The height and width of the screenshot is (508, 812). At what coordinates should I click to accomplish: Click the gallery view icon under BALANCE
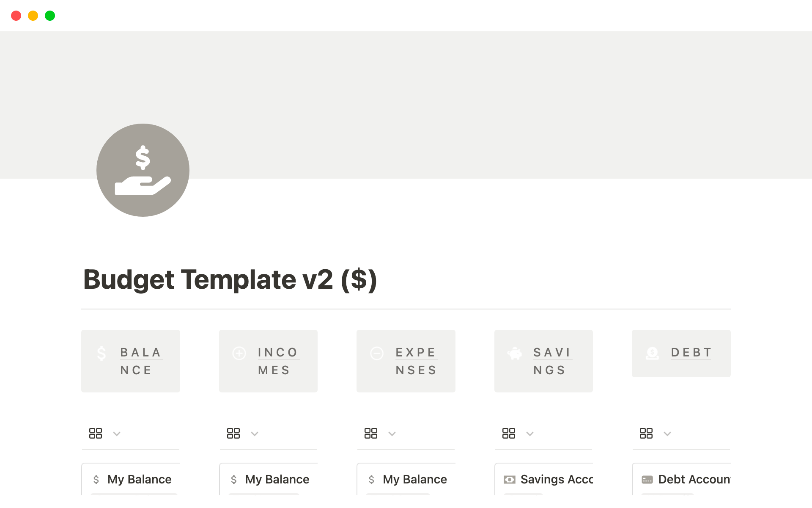pos(96,433)
